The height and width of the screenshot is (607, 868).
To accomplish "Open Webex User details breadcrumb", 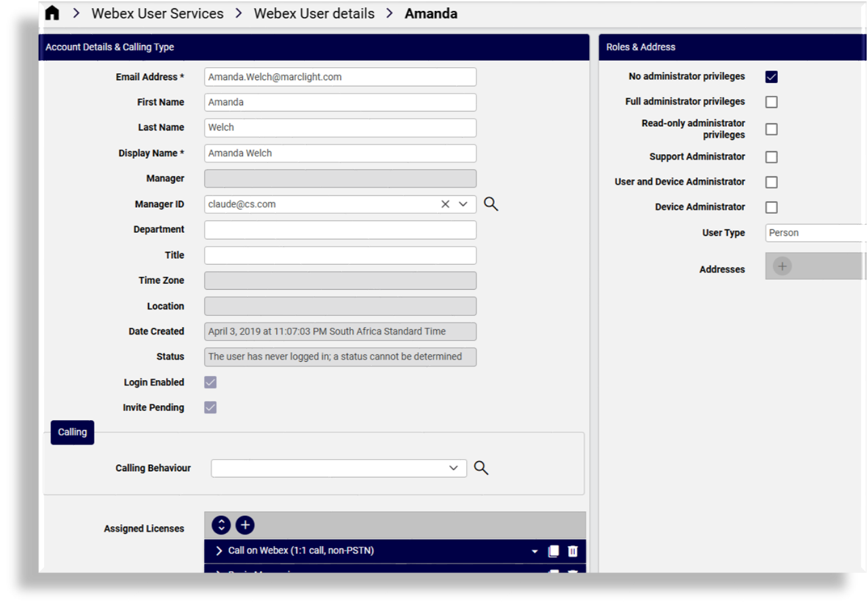I will click(314, 13).
